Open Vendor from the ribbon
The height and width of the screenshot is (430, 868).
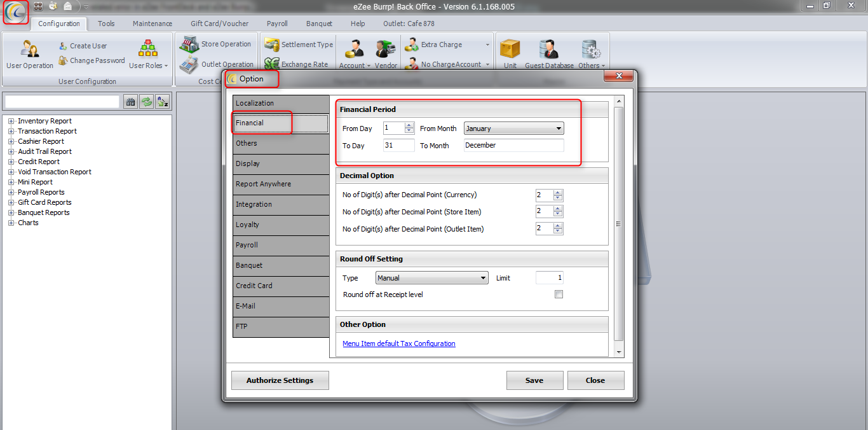(386, 55)
